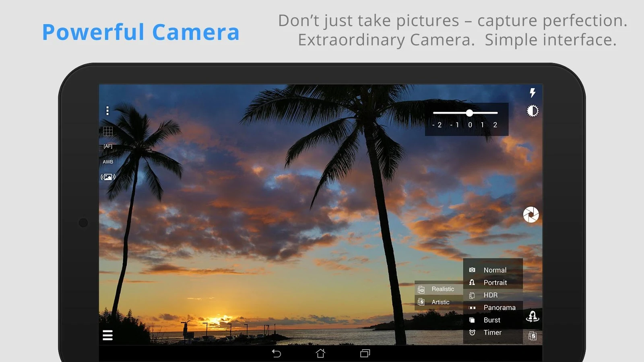Screen dimensions: 644x362
Task: Open the three-dot overflow menu
Action: [x=107, y=111]
